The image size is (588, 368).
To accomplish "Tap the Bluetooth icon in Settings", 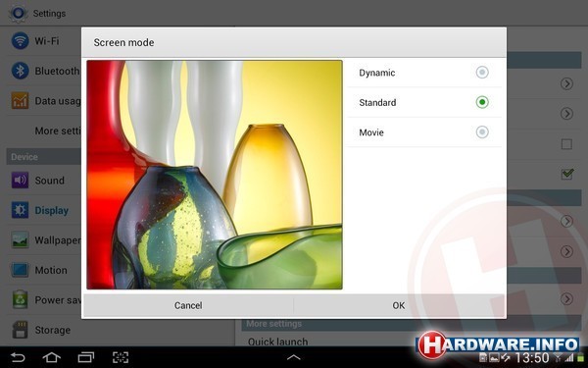I will click(x=20, y=71).
